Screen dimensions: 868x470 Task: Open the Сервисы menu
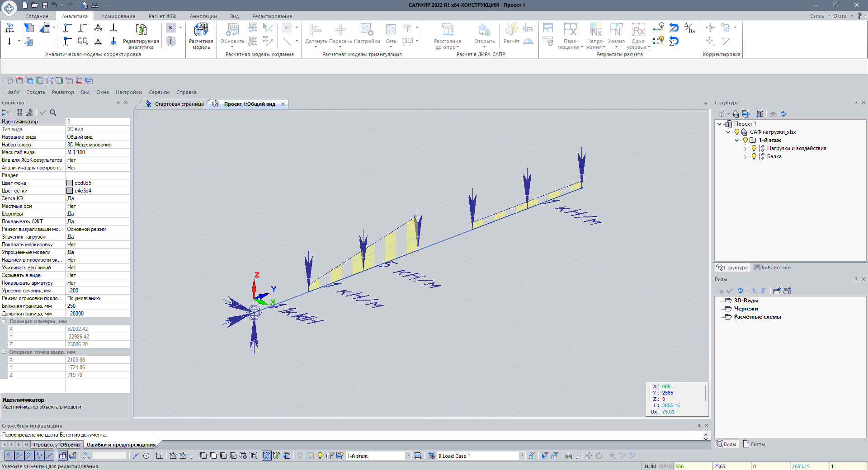pyautogui.click(x=159, y=92)
